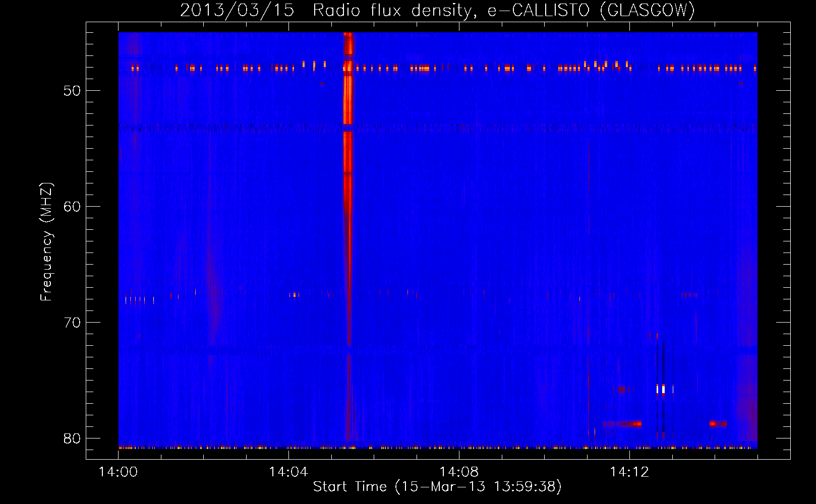Screen dimensions: 816x504
Task: Click the white saturated spot near 76 MHz
Action: (x=663, y=389)
